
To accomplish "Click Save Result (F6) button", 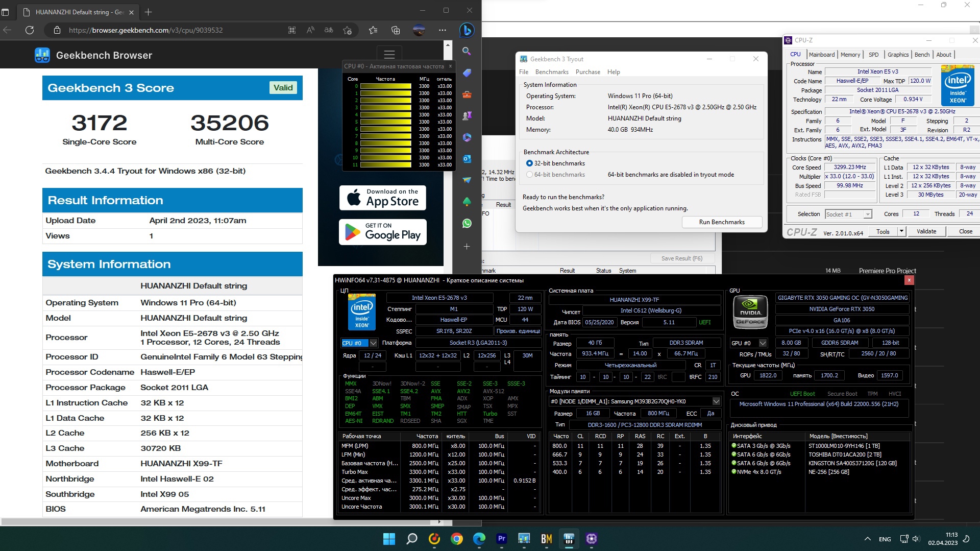I will [x=682, y=258].
